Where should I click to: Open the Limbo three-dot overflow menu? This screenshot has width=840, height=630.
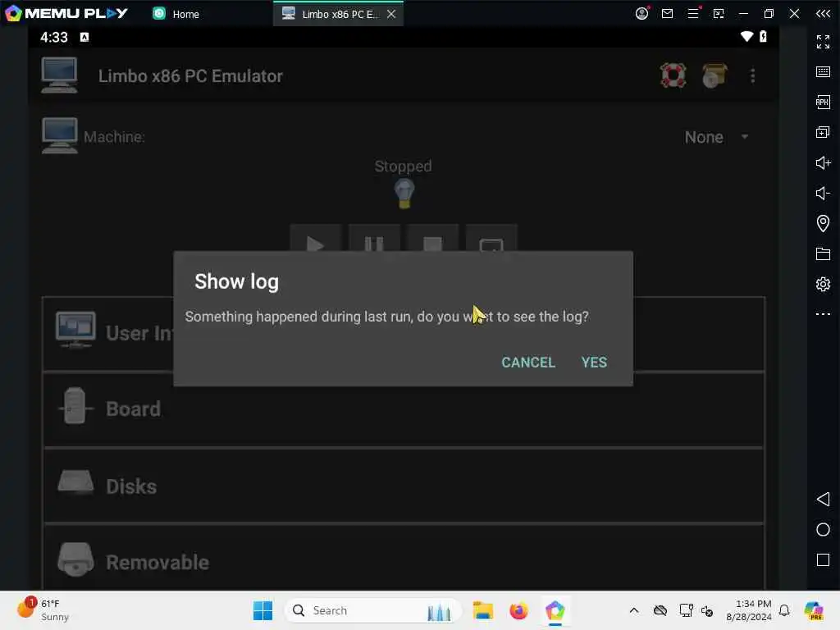pos(753,75)
